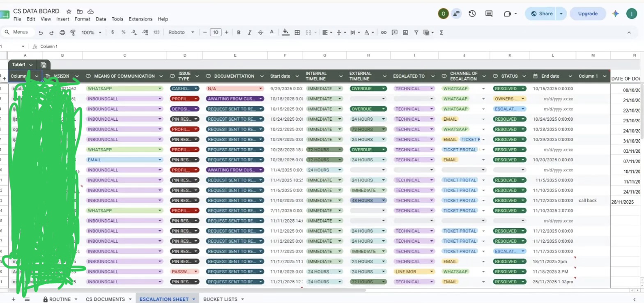This screenshot has width=644, height=303.
Task: Move document using the folder icon
Action: click(80, 11)
